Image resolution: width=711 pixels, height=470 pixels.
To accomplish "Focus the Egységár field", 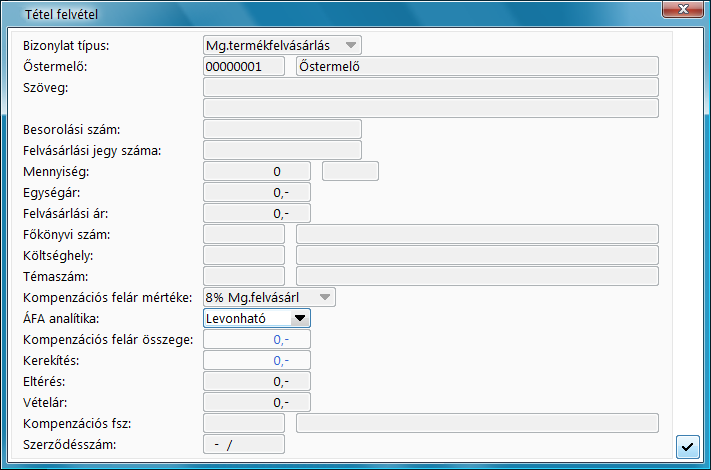I will (256, 192).
